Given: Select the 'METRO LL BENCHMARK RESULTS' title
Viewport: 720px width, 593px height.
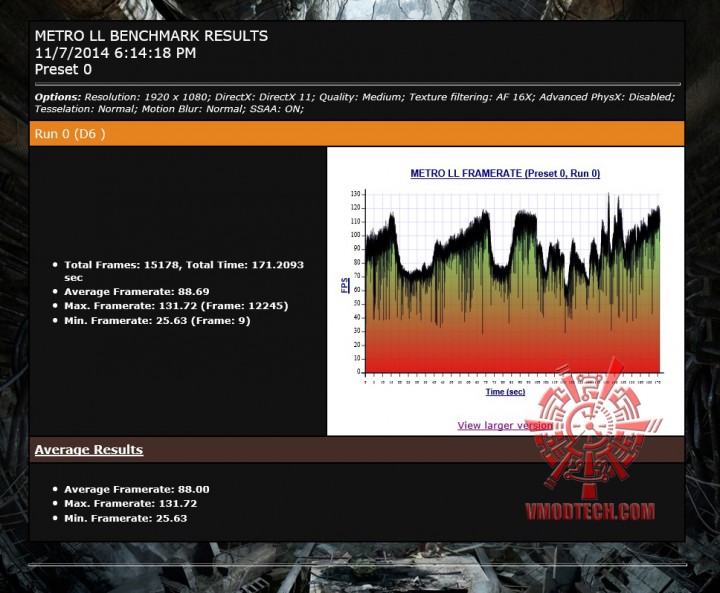Looking at the screenshot, I should (152, 36).
